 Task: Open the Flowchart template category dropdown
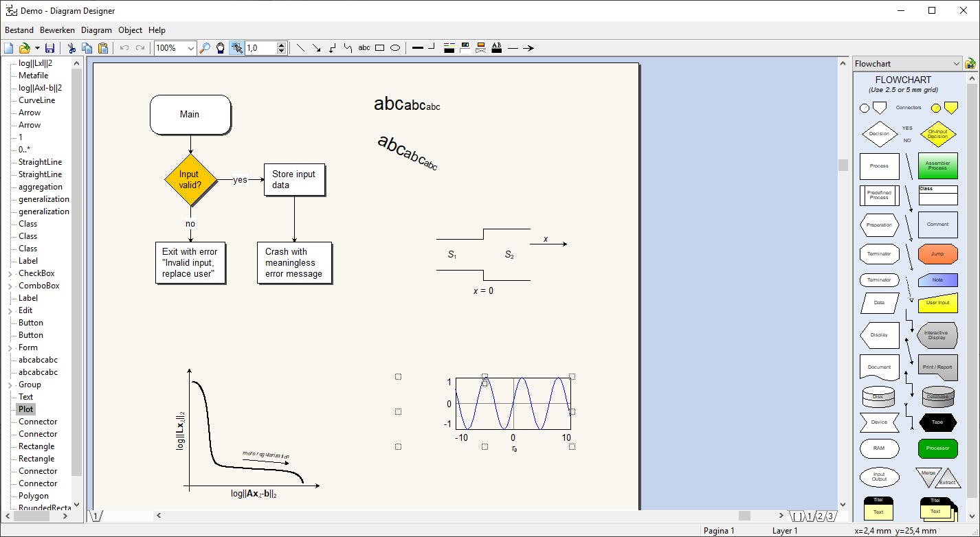click(957, 62)
